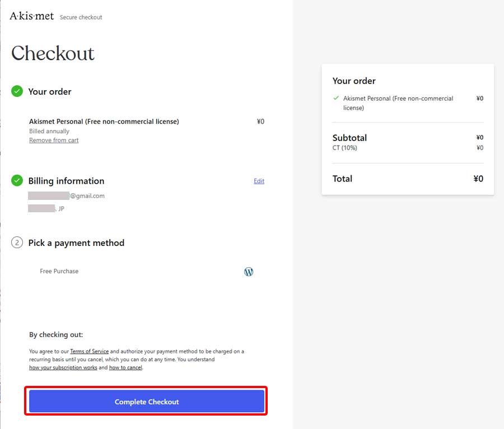This screenshot has height=429, width=504.
Task: Click the green checkmark beside Your order
Action: tap(17, 91)
